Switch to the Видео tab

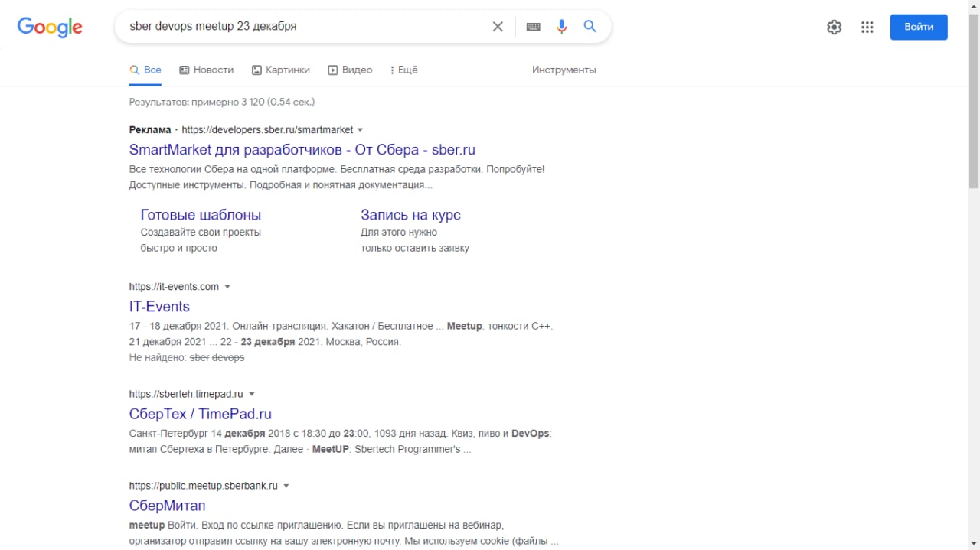click(x=350, y=70)
